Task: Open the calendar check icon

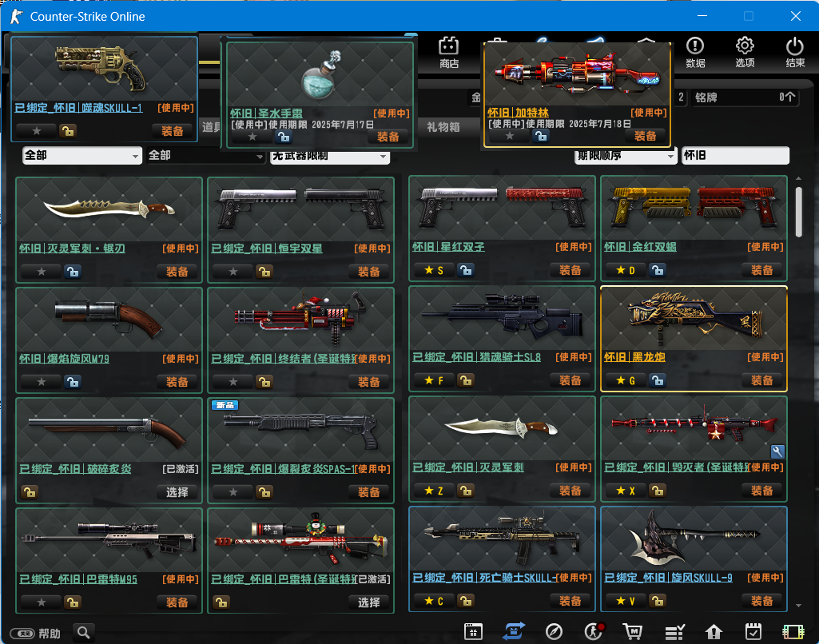Action: (753, 632)
